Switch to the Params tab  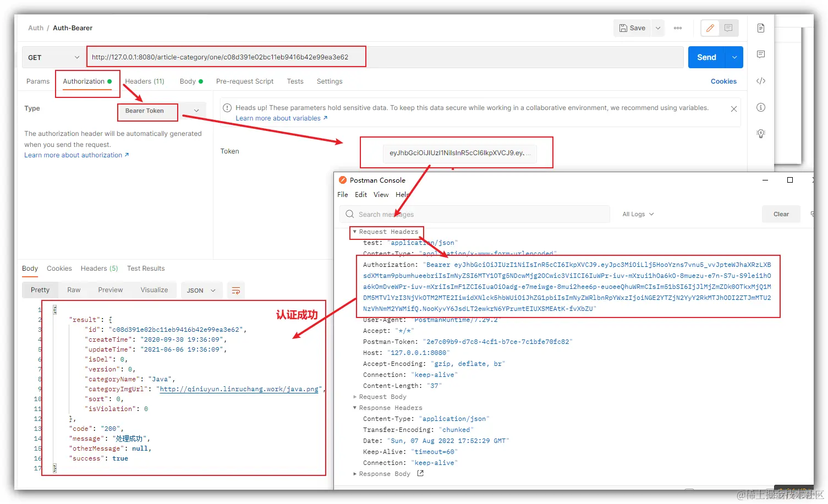(38, 81)
